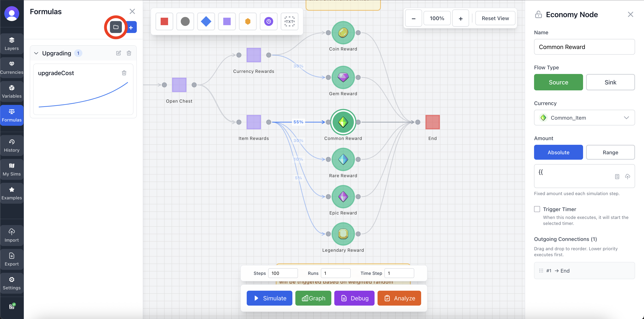Select the TXT text annotation tool
This screenshot has width=644, height=319.
[x=289, y=21]
